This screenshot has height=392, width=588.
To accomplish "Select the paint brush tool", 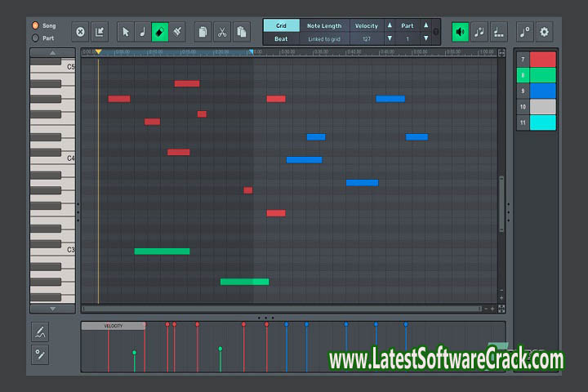I will click(x=177, y=32).
